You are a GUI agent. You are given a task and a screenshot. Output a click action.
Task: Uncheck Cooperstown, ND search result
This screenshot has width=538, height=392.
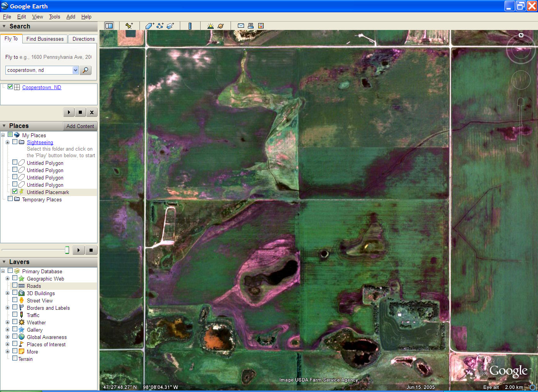pos(10,87)
